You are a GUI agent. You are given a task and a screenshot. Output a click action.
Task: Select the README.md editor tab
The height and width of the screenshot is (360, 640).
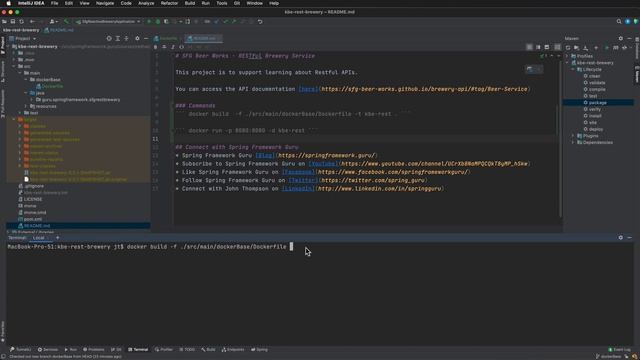pos(203,38)
